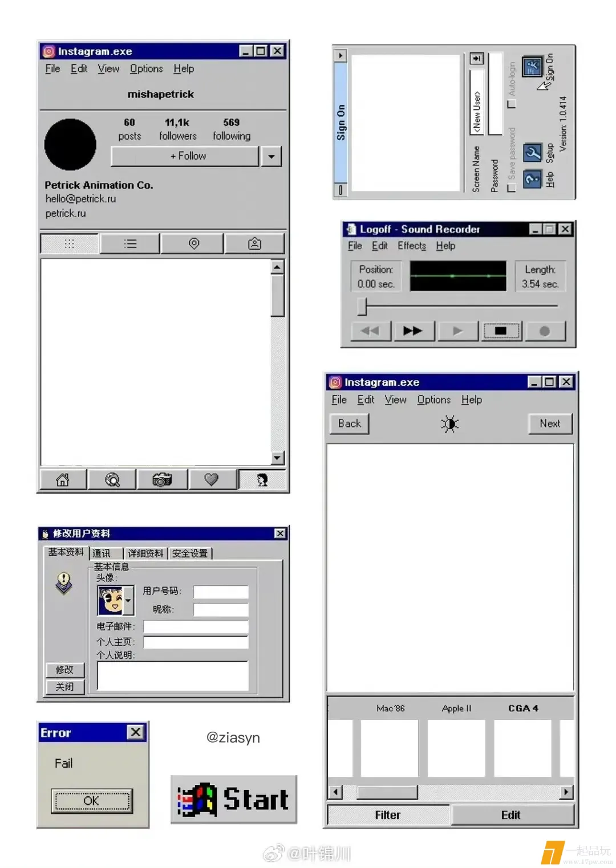Image resolution: width=616 pixels, height=868 pixels.
Task: Click the Sound Recorder position slider handle
Action: click(x=362, y=306)
